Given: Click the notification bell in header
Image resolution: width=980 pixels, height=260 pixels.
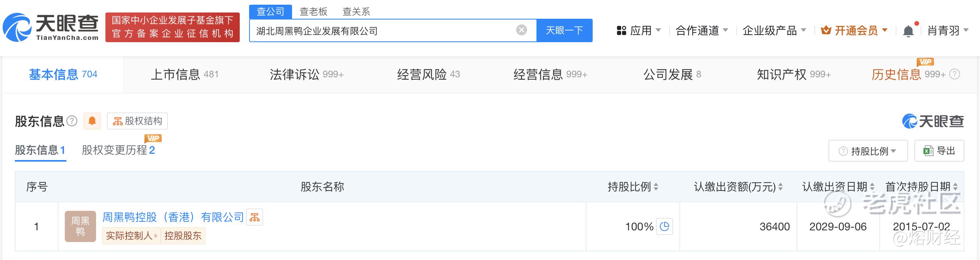Looking at the screenshot, I should (909, 31).
